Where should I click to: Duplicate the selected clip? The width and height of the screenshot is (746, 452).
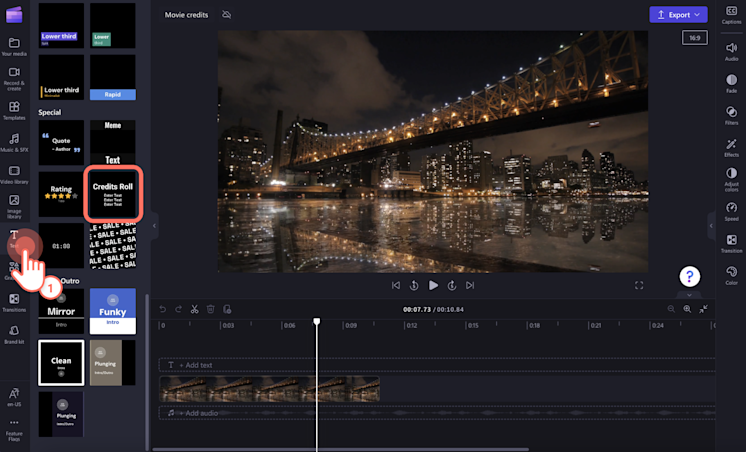227,309
